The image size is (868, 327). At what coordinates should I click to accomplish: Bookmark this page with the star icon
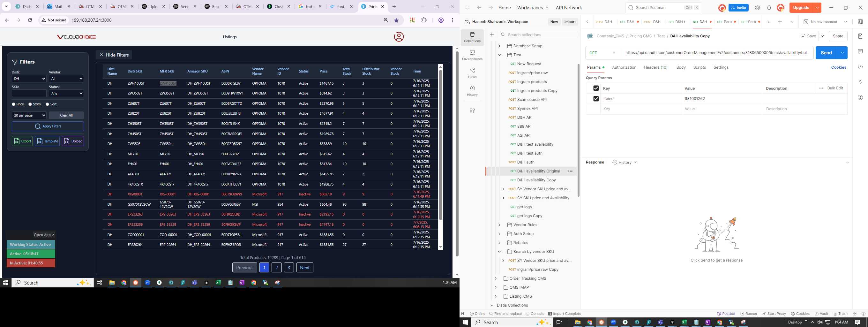397,20
